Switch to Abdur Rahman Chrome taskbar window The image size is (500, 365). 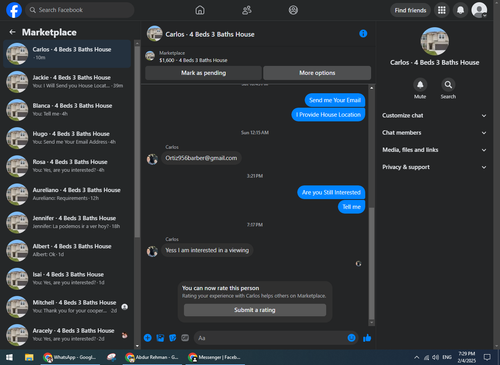click(x=152, y=357)
